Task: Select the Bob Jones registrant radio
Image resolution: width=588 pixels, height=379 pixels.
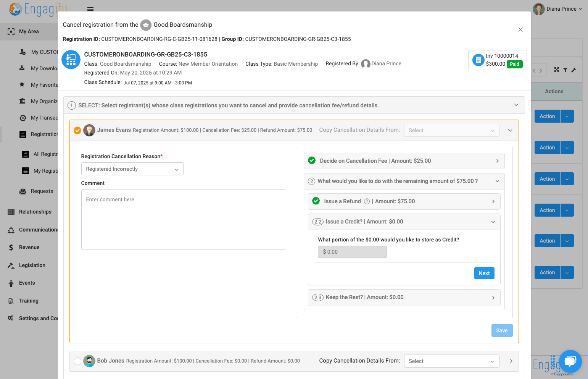Action: pyautogui.click(x=77, y=361)
